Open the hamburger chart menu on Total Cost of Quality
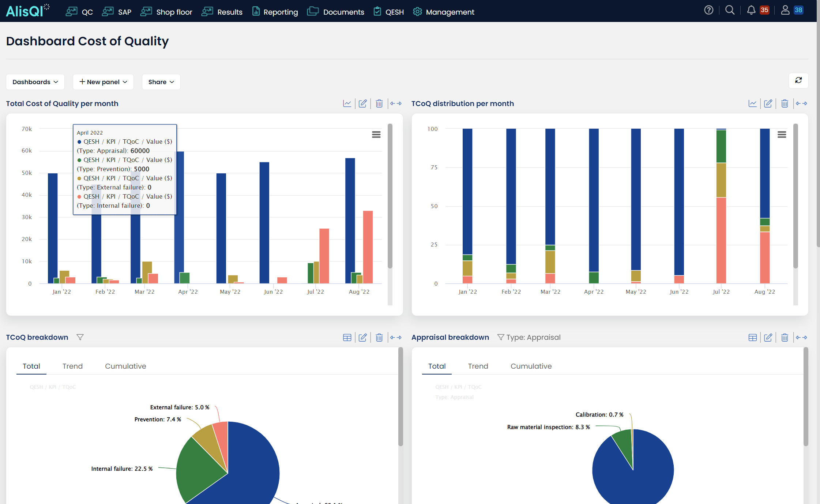 tap(376, 135)
